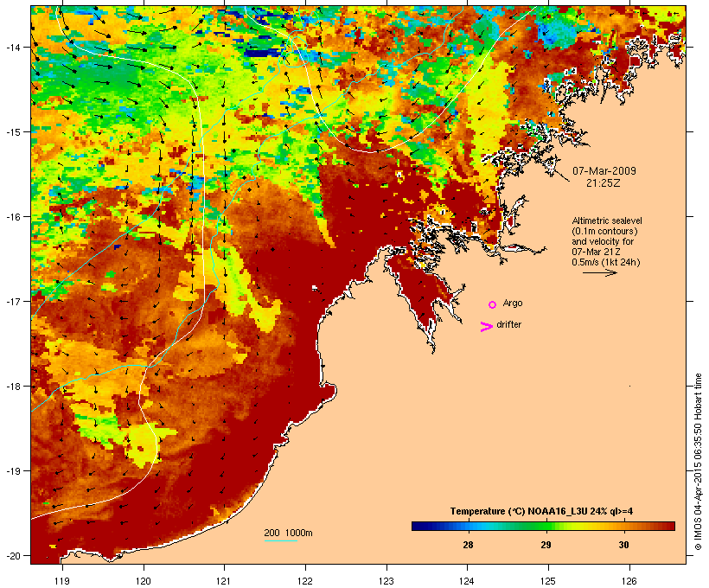The image size is (709, 588).
Task: Click longitude axis label '121'
Action: coord(224,581)
